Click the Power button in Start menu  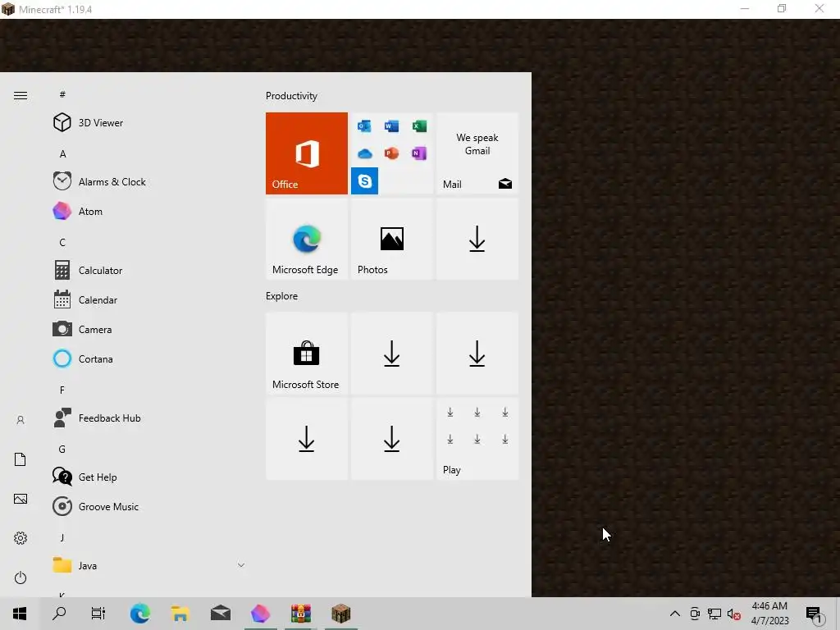(21, 577)
